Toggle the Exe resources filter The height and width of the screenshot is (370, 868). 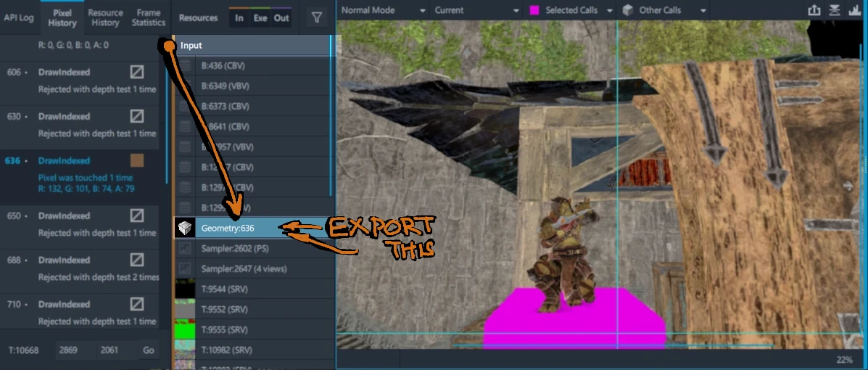(260, 18)
